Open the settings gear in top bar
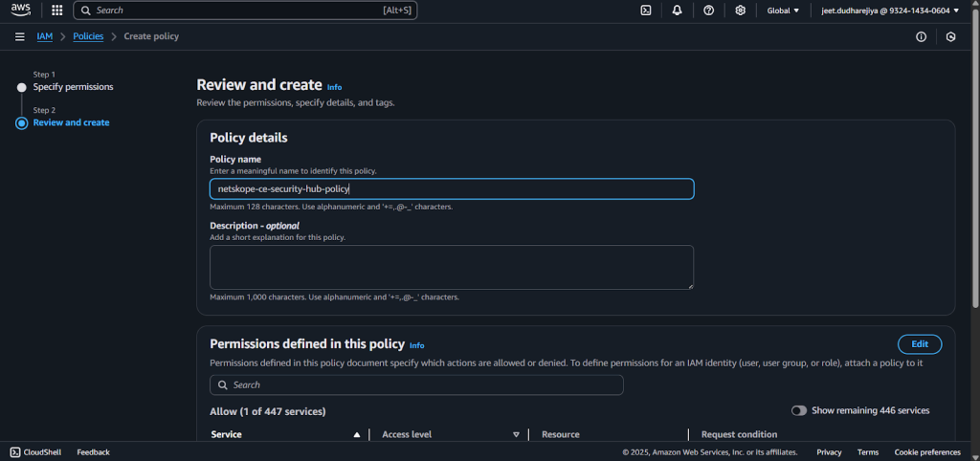This screenshot has width=980, height=461. pyautogui.click(x=740, y=10)
